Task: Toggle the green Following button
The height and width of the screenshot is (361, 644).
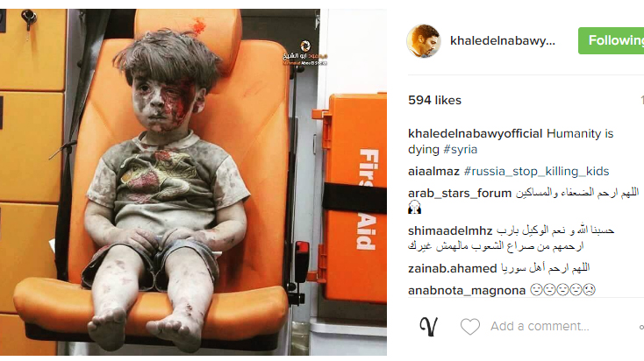Action: pyautogui.click(x=612, y=40)
